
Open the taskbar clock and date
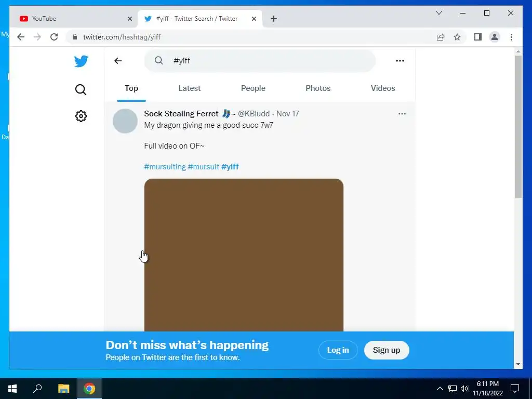click(488, 389)
